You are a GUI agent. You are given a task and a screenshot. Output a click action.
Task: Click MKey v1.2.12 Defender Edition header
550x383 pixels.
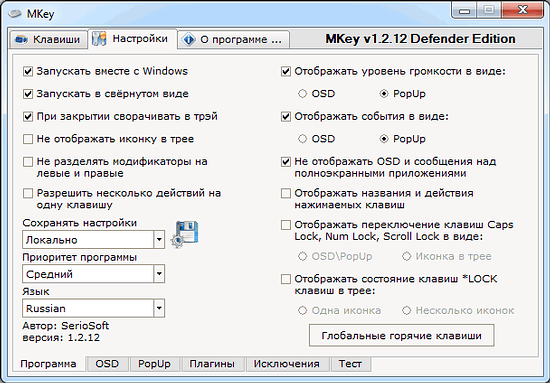pos(421,39)
